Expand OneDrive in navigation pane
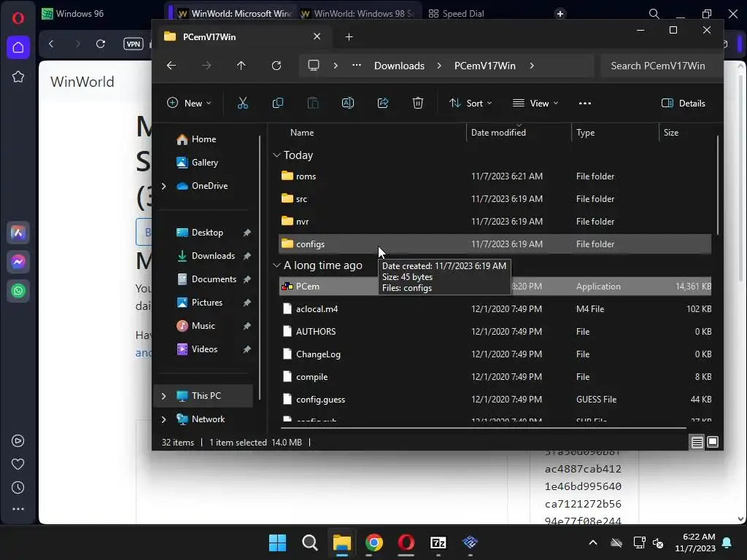Viewport: 747px width, 560px height. (164, 186)
